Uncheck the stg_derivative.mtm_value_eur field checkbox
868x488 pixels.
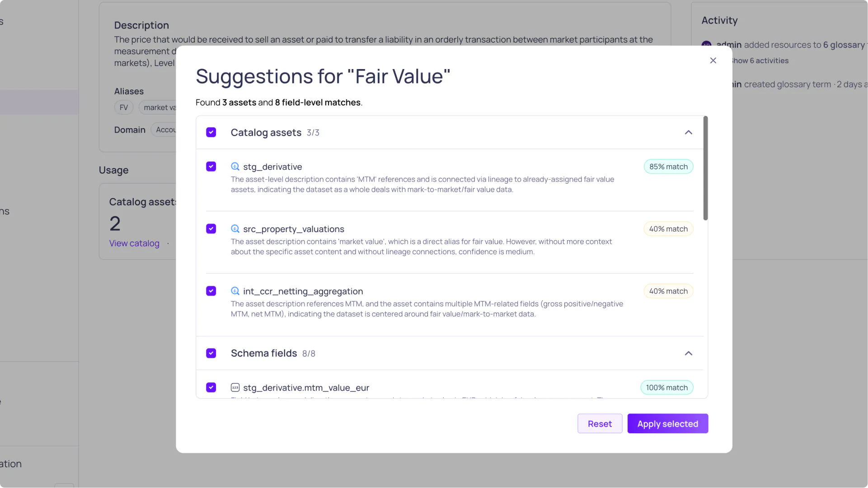tap(211, 387)
